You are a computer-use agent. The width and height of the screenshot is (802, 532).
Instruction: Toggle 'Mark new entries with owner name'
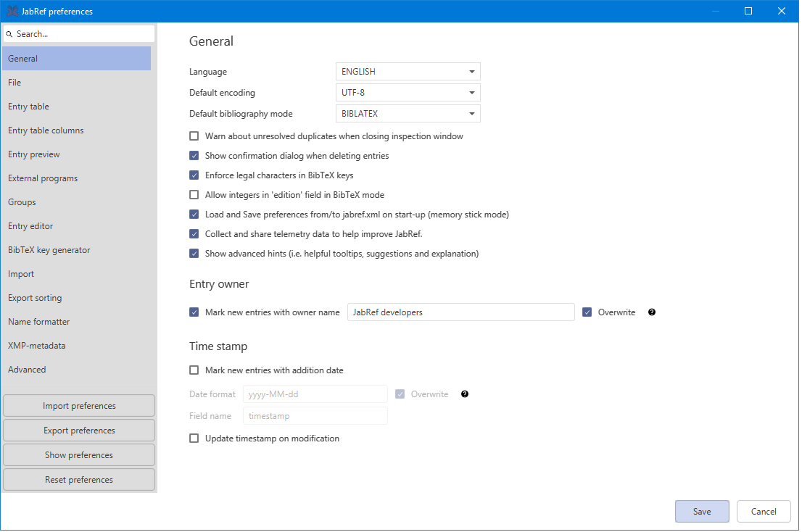tap(194, 312)
